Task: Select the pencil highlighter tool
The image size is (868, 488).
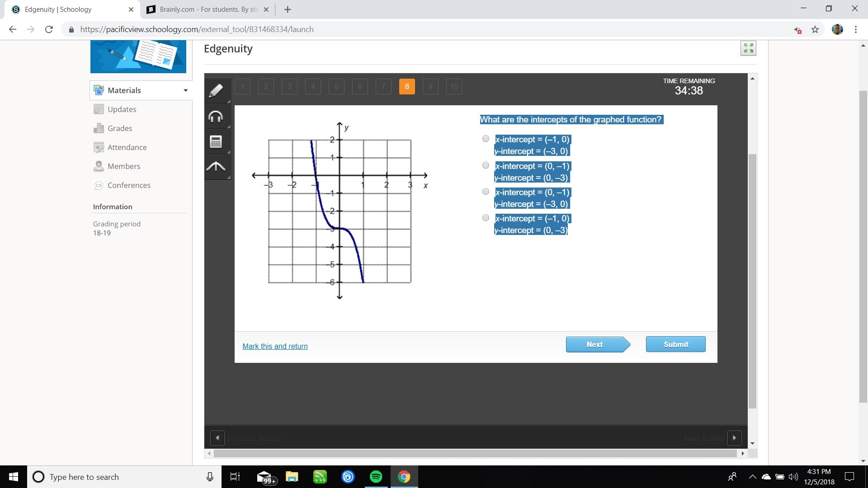Action: [216, 90]
